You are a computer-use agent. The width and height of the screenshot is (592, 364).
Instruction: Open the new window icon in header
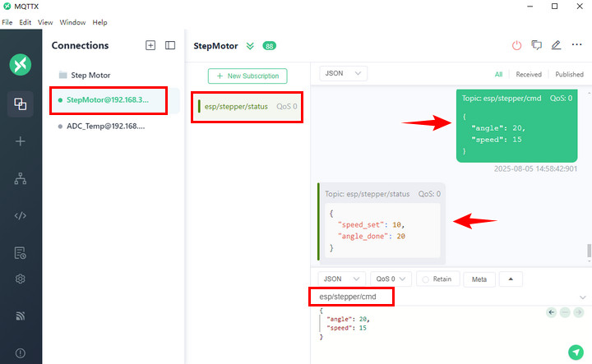coord(536,45)
